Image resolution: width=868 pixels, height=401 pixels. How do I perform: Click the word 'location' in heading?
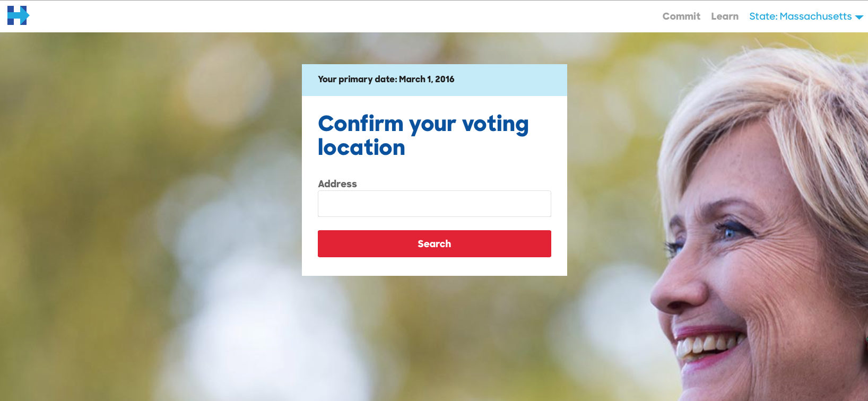[361, 147]
